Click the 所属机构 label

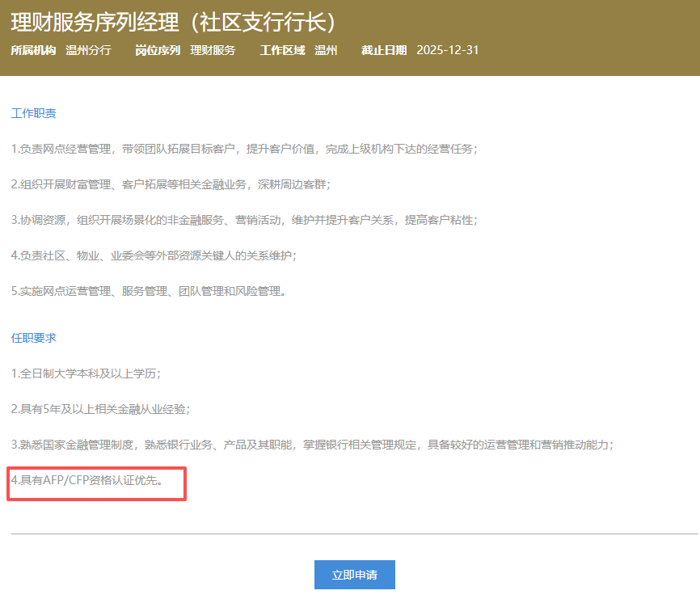(x=33, y=50)
